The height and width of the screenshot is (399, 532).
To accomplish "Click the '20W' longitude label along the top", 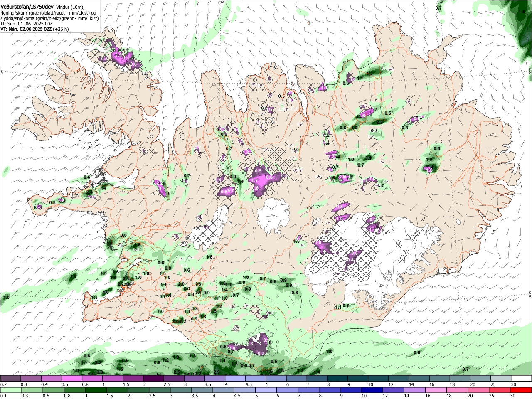I will click(221, 2).
